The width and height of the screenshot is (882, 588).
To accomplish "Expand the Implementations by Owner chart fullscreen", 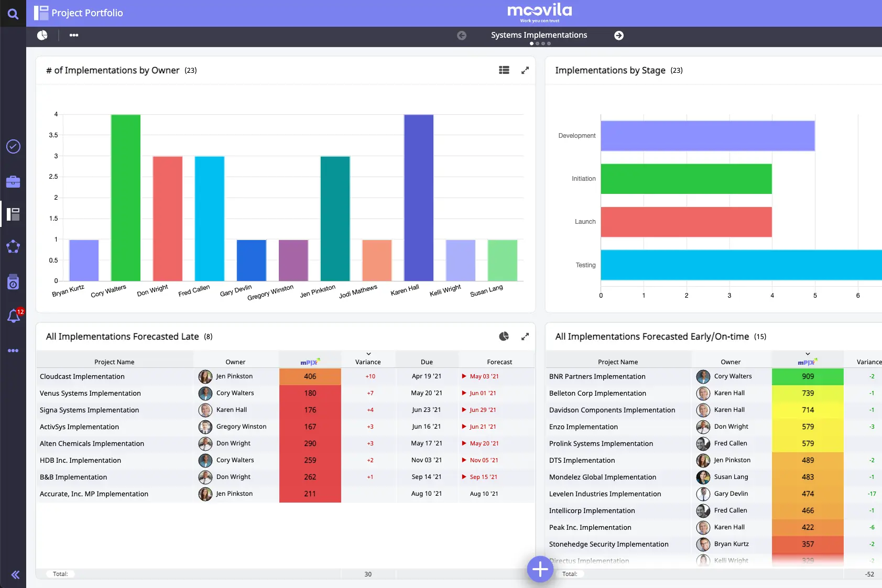I will point(526,70).
